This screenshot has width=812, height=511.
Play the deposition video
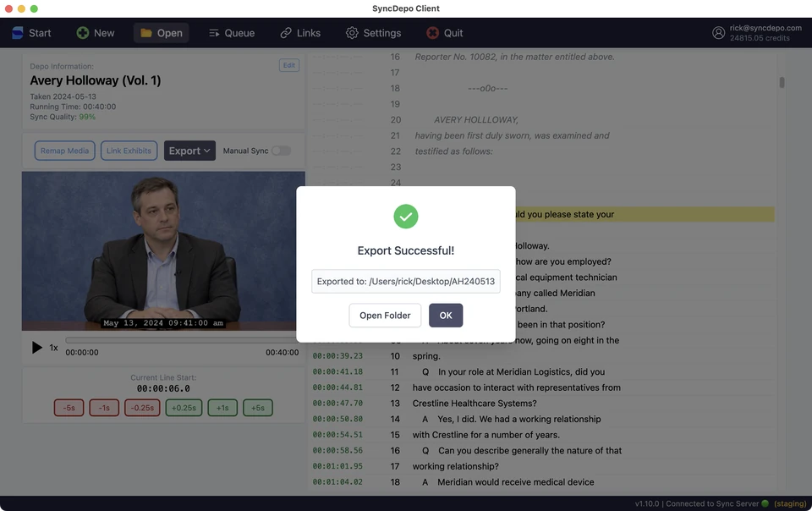point(36,348)
